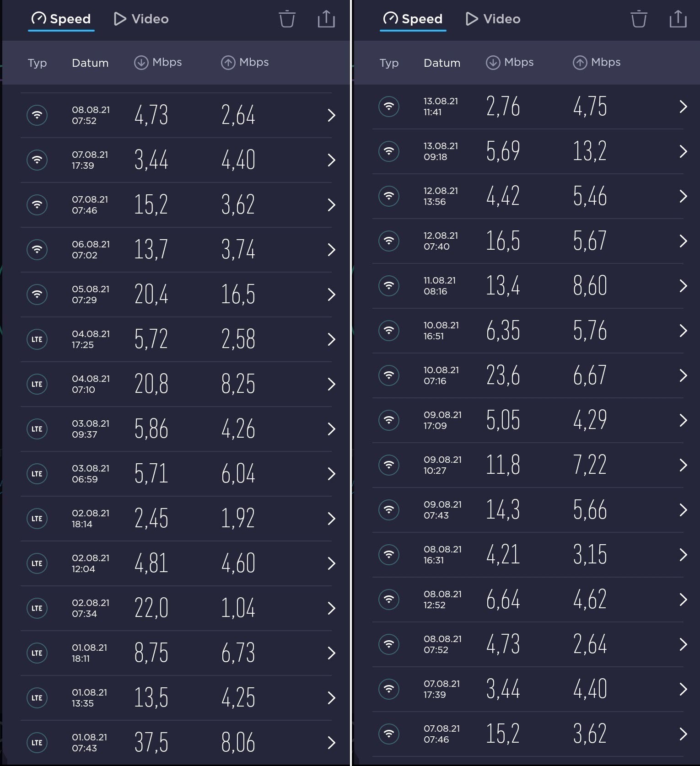Tap LTE icon for 01.08.21 07:43 result

click(x=37, y=742)
